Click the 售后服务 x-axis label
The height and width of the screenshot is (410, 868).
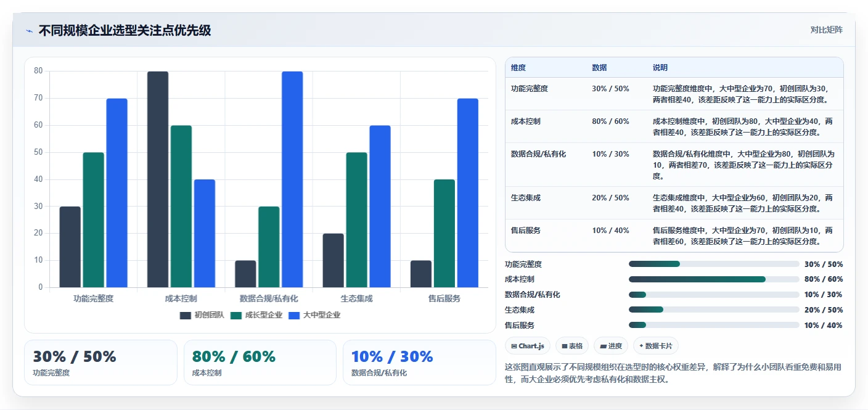(x=444, y=298)
